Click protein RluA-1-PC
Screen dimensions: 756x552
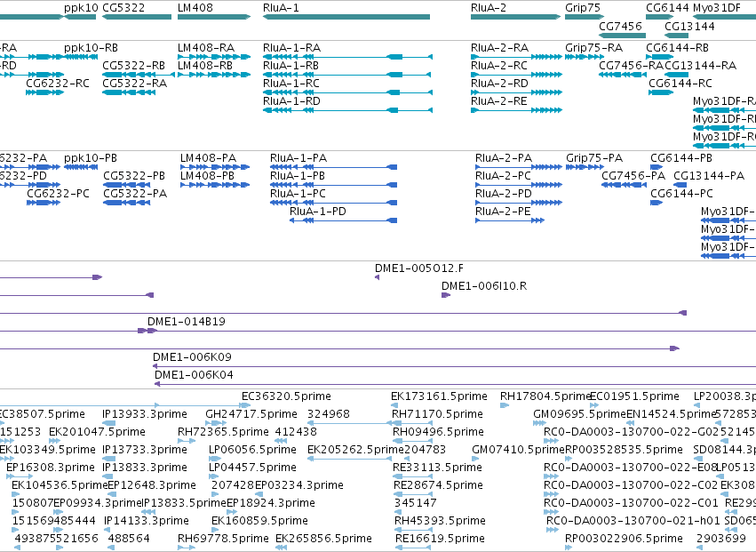click(298, 194)
